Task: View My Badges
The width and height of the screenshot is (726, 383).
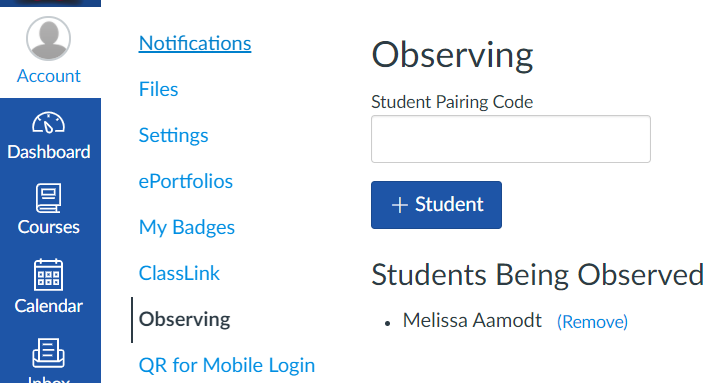Action: [x=187, y=227]
